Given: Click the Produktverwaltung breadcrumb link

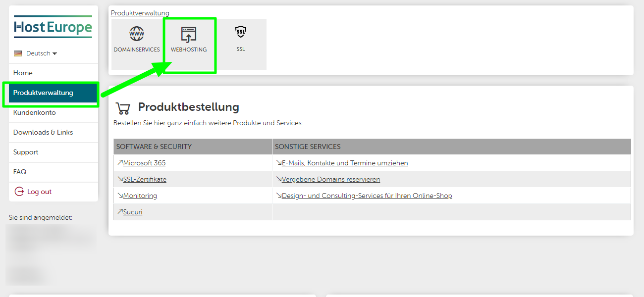Looking at the screenshot, I should pyautogui.click(x=140, y=13).
